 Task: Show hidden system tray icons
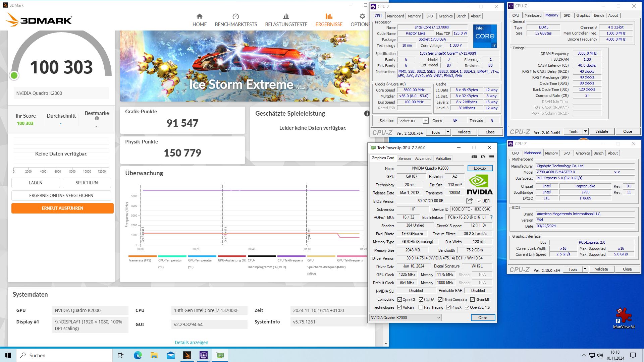click(584, 355)
